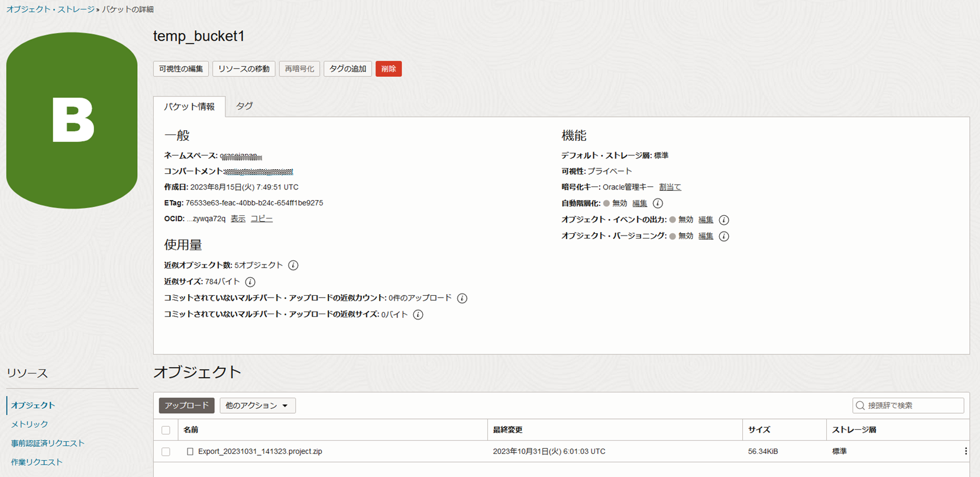This screenshot has width=980, height=477.
Task: Open 事前認証済リクエスト in resources menu
Action: click(48, 443)
